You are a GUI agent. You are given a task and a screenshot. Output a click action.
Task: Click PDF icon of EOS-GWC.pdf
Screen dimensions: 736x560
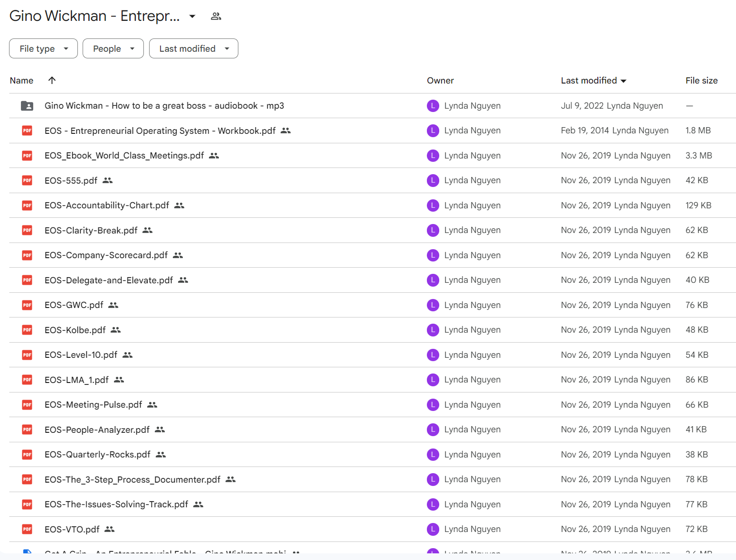click(27, 305)
